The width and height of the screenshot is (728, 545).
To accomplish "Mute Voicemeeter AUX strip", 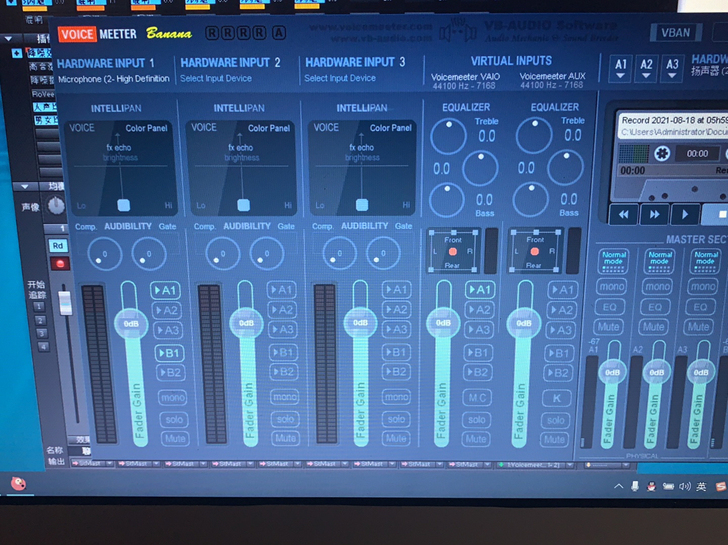I will pyautogui.click(x=554, y=440).
